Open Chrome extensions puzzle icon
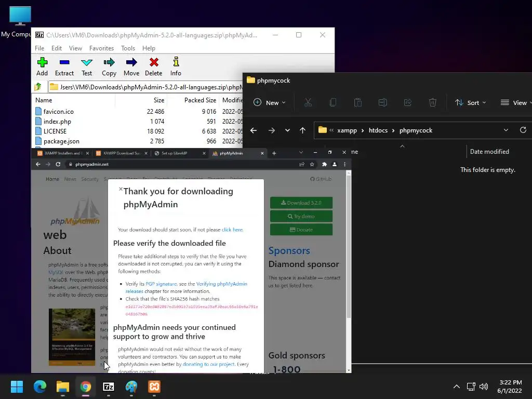Viewport: 532px width, 399px height. pyautogui.click(x=324, y=164)
